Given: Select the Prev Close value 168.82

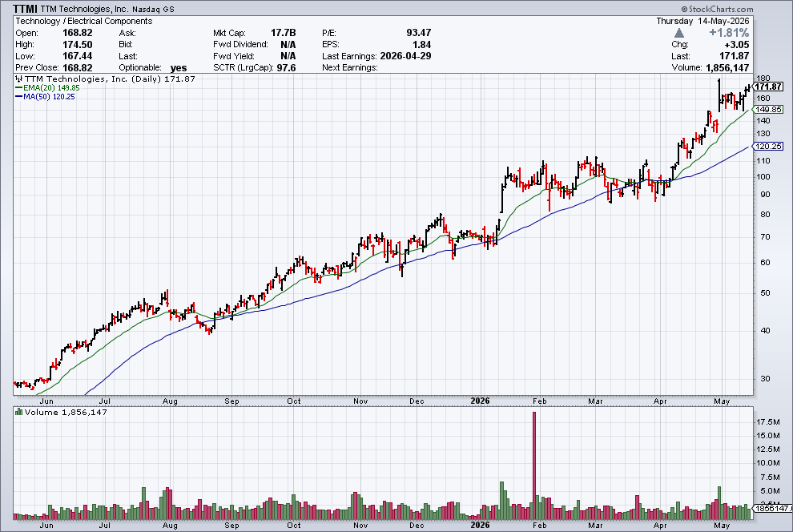Looking at the screenshot, I should pos(78,68).
